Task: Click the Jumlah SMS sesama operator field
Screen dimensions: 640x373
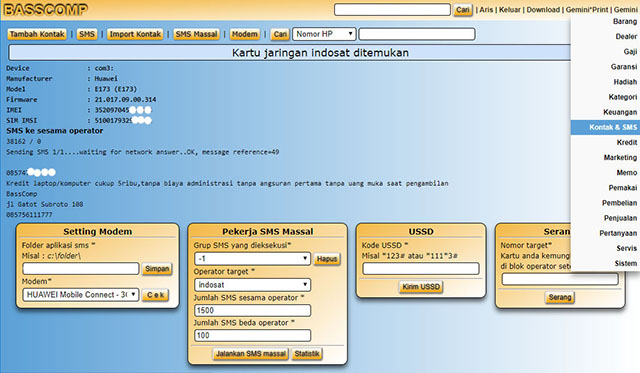Action: (252, 311)
